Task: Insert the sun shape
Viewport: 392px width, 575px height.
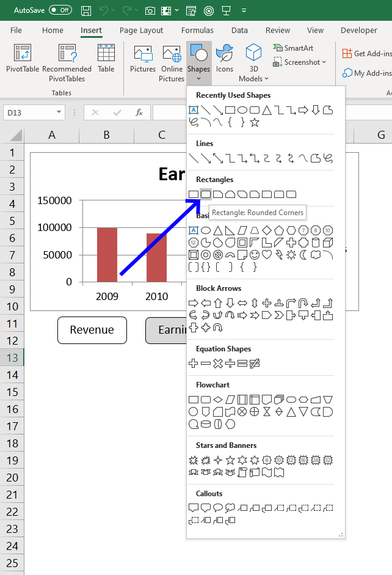Action: tap(291, 254)
